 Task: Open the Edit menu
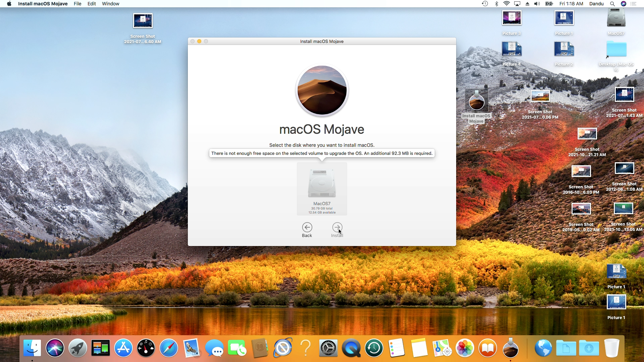point(92,4)
